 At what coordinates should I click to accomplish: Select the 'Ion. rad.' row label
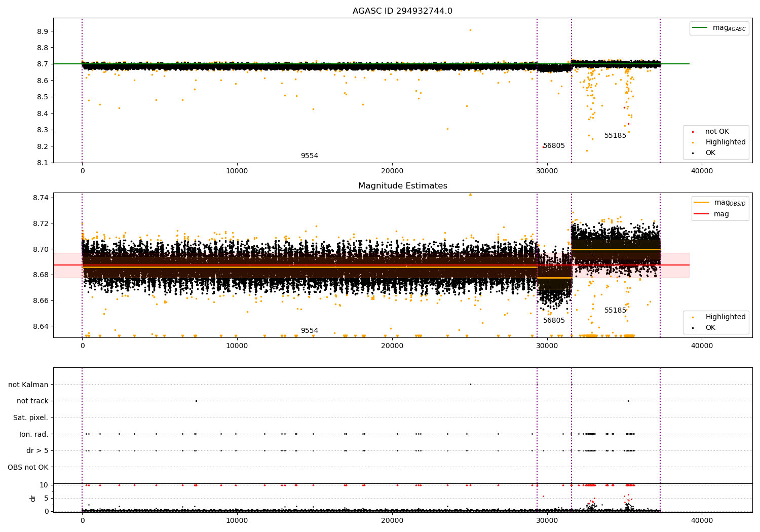point(34,434)
